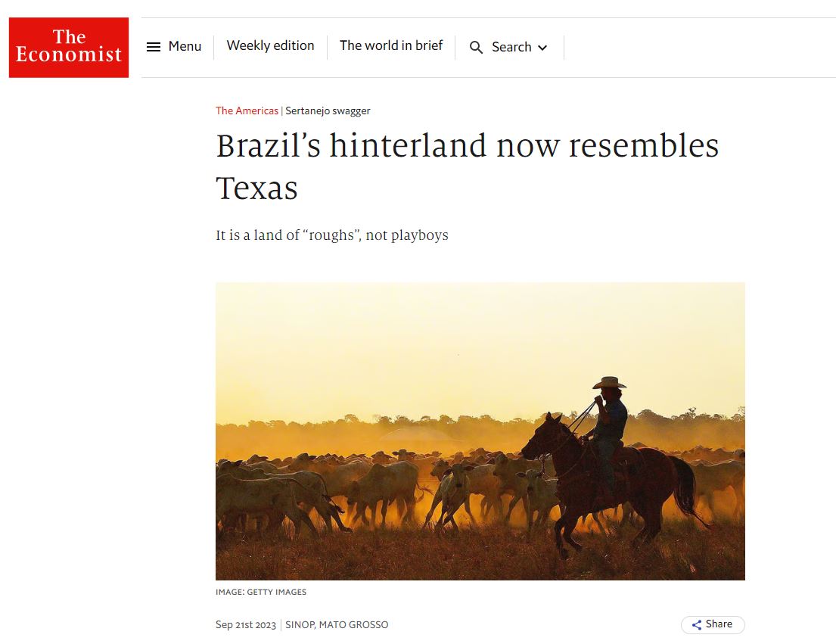Click the headline Brazil's hinterland now resembles Texas

tap(467, 166)
